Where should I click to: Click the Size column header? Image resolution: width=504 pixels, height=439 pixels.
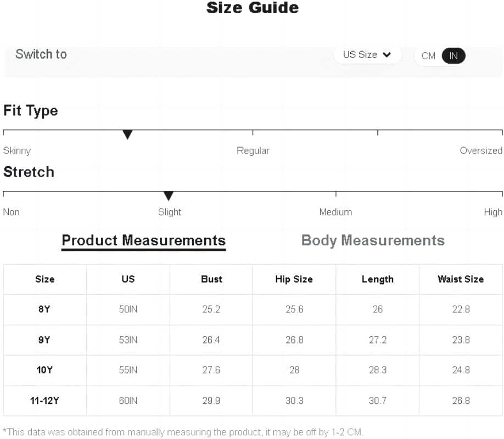(44, 279)
